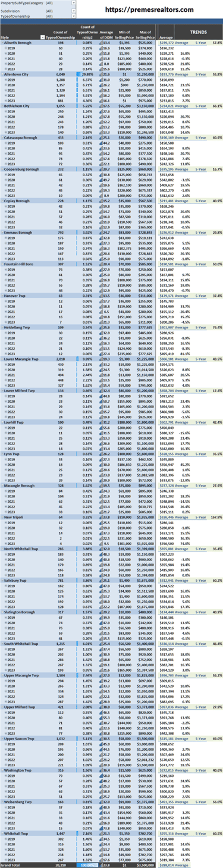
Task: Collapse the Upper Macungie Twp group
Action: coord(2,675)
